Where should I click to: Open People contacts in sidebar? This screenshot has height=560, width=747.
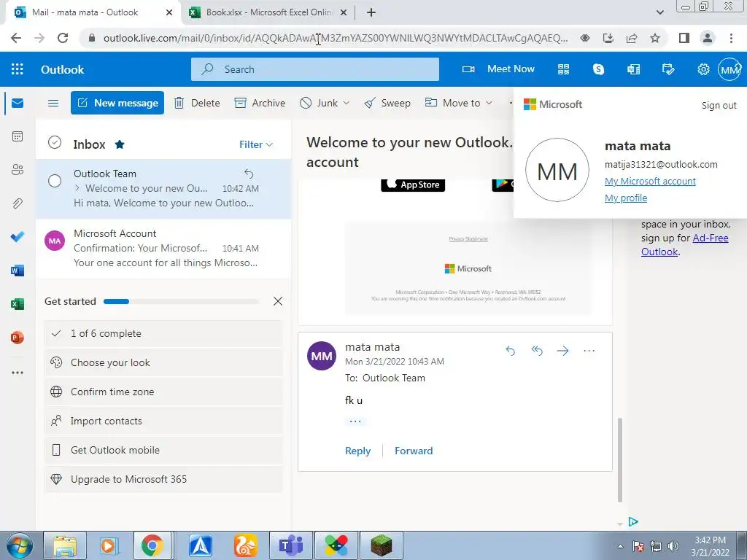[x=18, y=170]
